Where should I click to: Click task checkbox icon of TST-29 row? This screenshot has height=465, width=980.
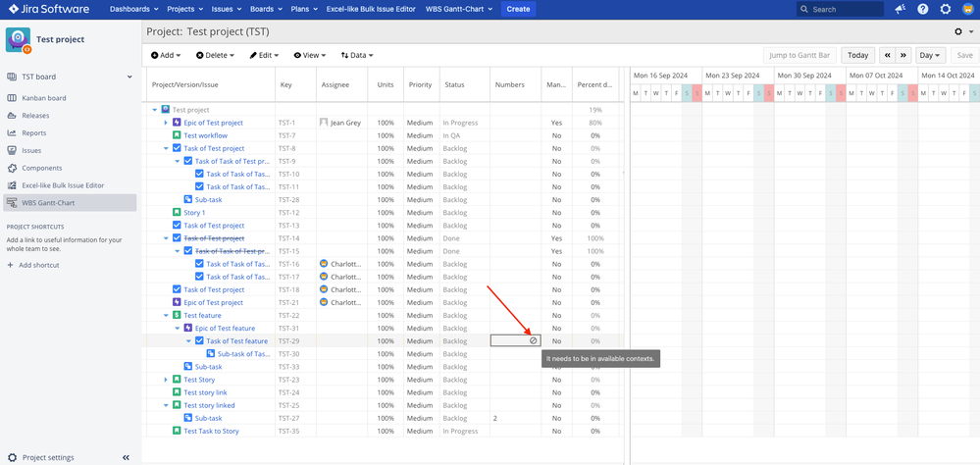(x=199, y=340)
